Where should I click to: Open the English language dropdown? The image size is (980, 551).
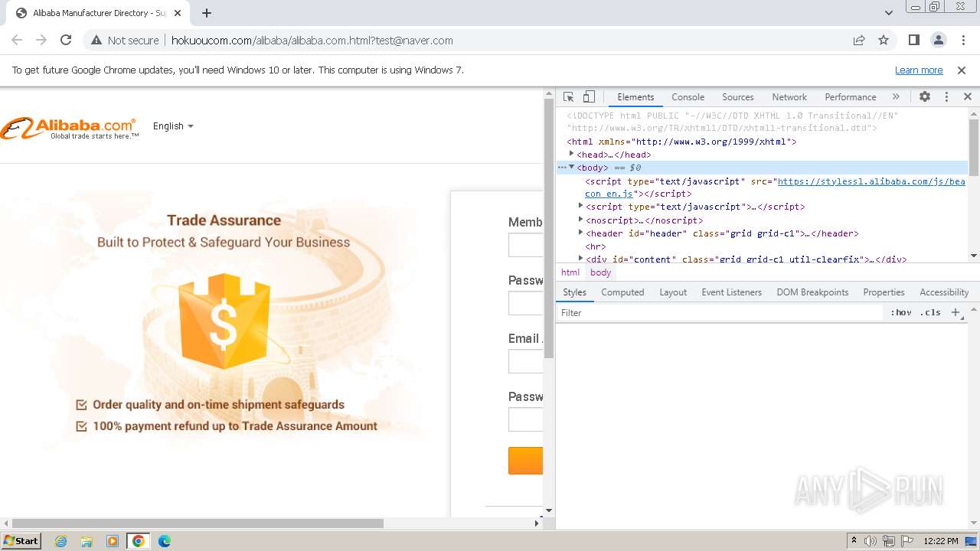(x=173, y=126)
